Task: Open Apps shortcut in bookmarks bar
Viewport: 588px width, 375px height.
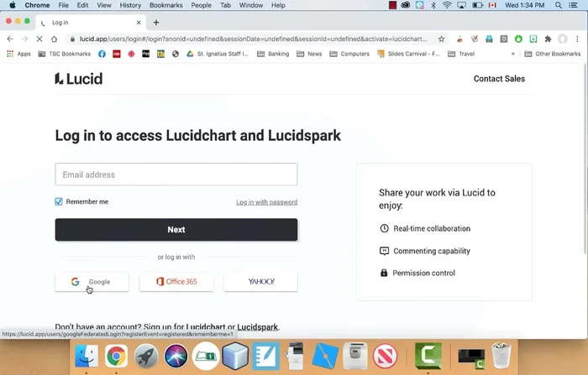Action: [18, 54]
